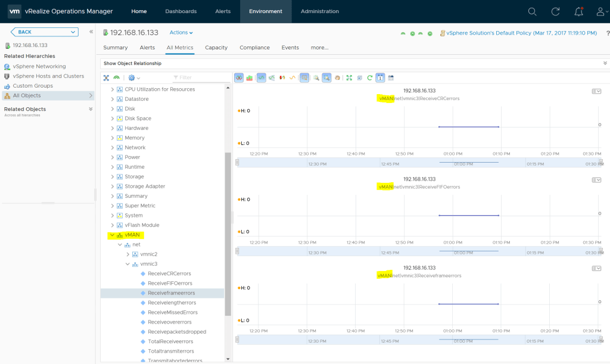Viewport: 610px width, 364px height.
Task: Open the Actions dropdown
Action: (x=181, y=33)
